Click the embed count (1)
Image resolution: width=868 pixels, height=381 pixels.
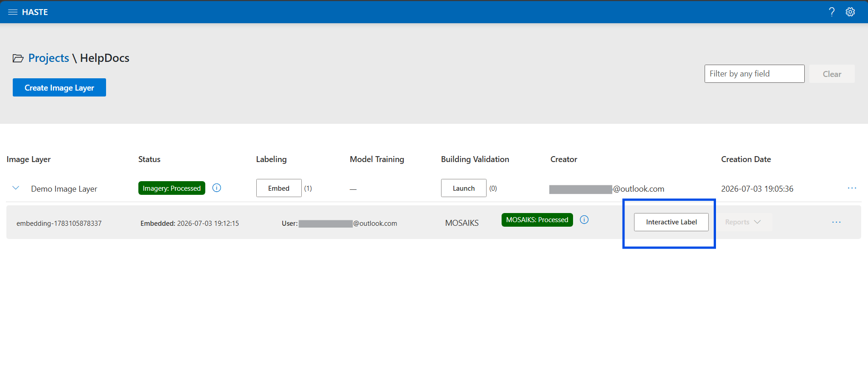click(x=308, y=188)
